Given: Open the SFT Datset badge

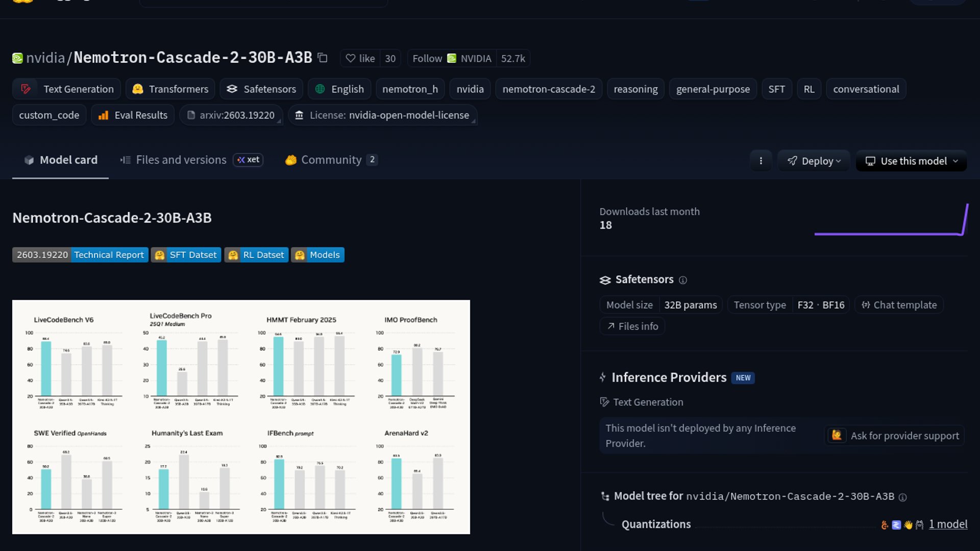Looking at the screenshot, I should click(x=186, y=255).
